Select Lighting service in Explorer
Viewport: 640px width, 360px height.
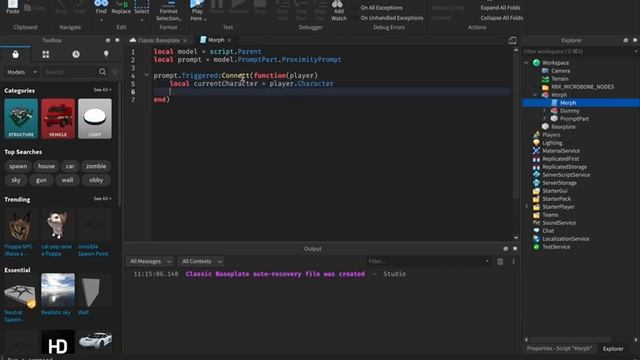click(x=552, y=143)
